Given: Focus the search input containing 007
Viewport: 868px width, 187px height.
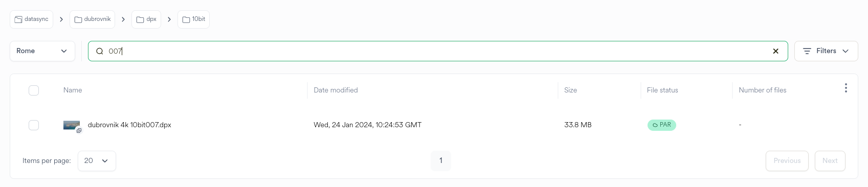Looking at the screenshot, I should [438, 51].
